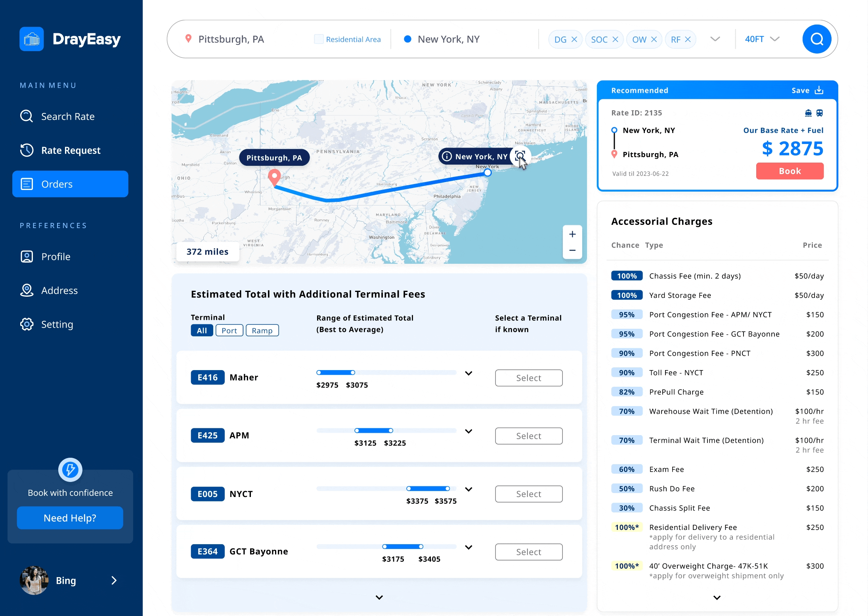Image resolution: width=868 pixels, height=616 pixels.
Task: Remove the RF tag with its X
Action: tap(688, 39)
